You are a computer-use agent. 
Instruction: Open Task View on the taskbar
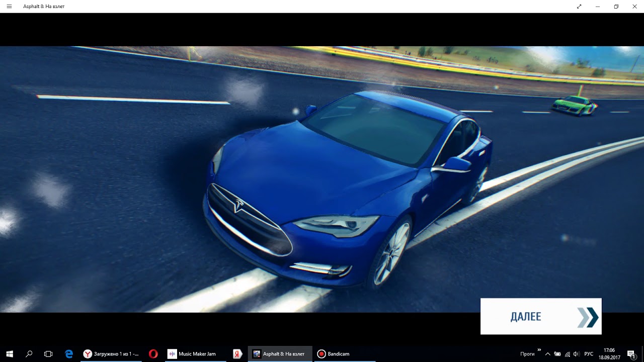[x=48, y=354]
